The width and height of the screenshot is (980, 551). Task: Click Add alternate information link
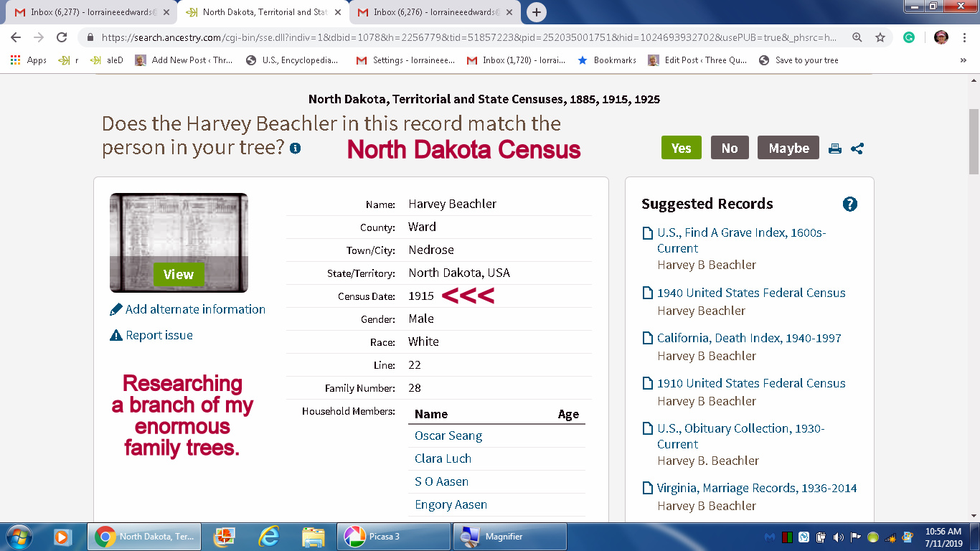coord(194,309)
